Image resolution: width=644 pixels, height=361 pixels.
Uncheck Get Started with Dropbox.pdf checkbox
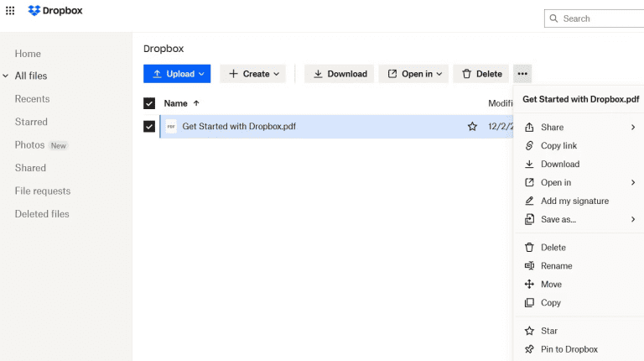(x=149, y=126)
